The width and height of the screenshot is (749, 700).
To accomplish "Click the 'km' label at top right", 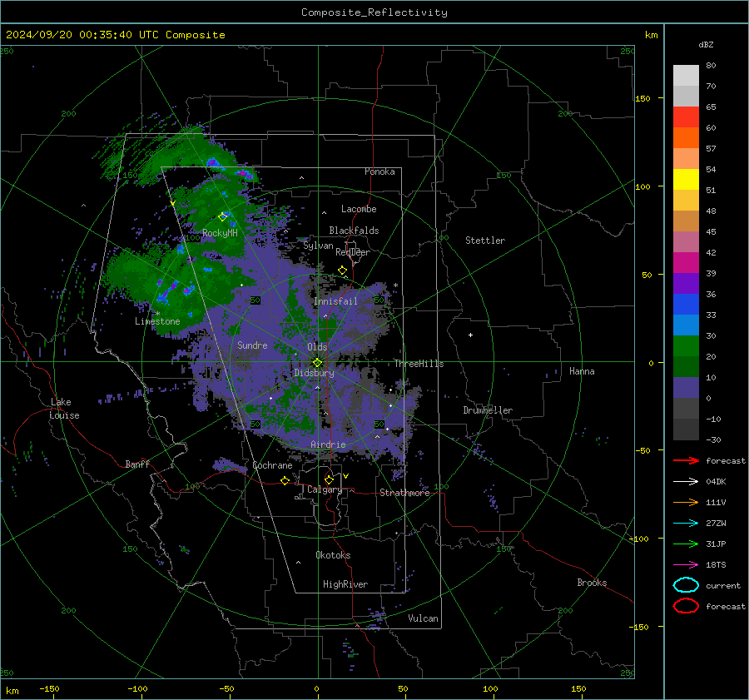I will 651,35.
